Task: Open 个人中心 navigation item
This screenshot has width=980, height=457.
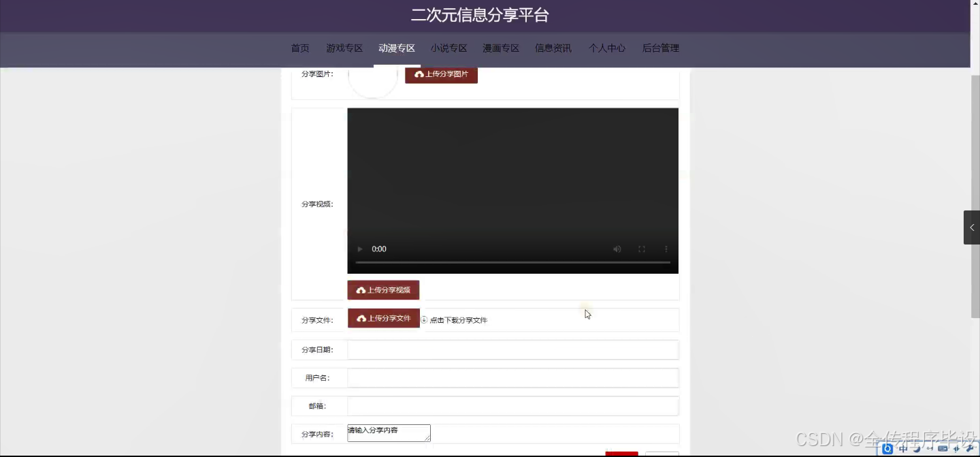Action: pos(607,48)
